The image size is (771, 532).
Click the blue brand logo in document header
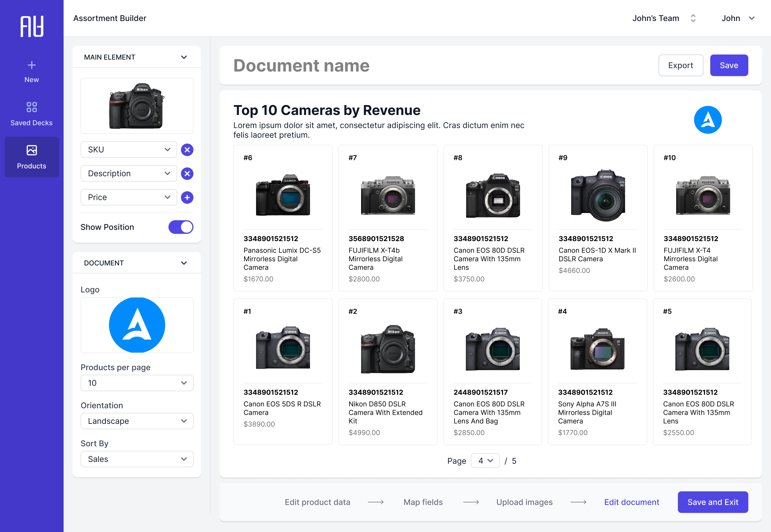pos(708,120)
